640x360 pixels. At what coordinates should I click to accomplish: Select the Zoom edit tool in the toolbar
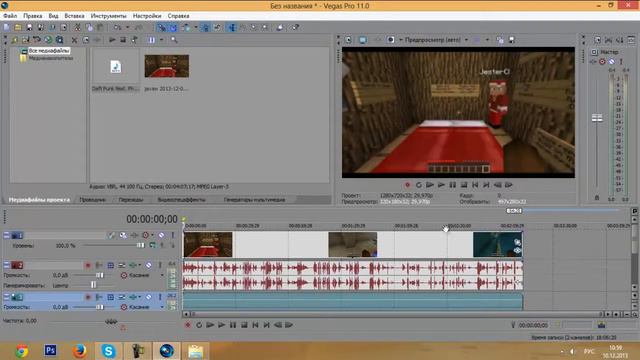click(265, 27)
